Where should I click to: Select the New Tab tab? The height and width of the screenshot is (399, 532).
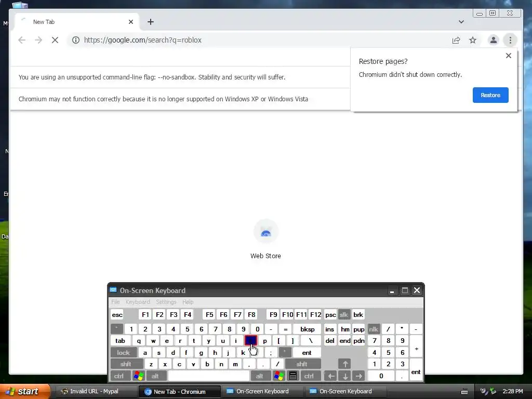click(x=76, y=22)
